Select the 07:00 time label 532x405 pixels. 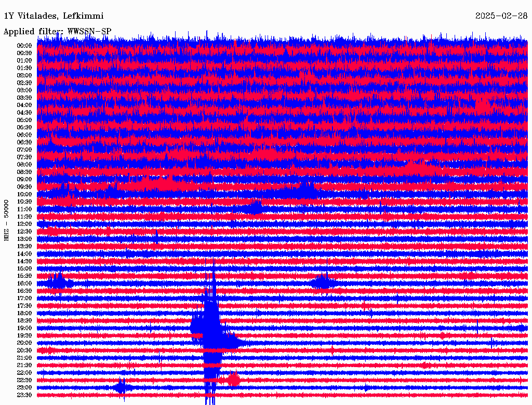pyautogui.click(x=24, y=150)
